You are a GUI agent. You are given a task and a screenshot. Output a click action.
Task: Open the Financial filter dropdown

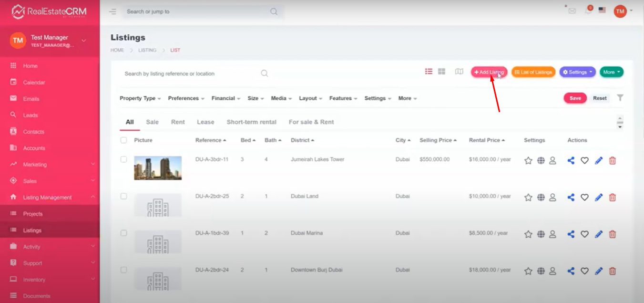point(225,98)
